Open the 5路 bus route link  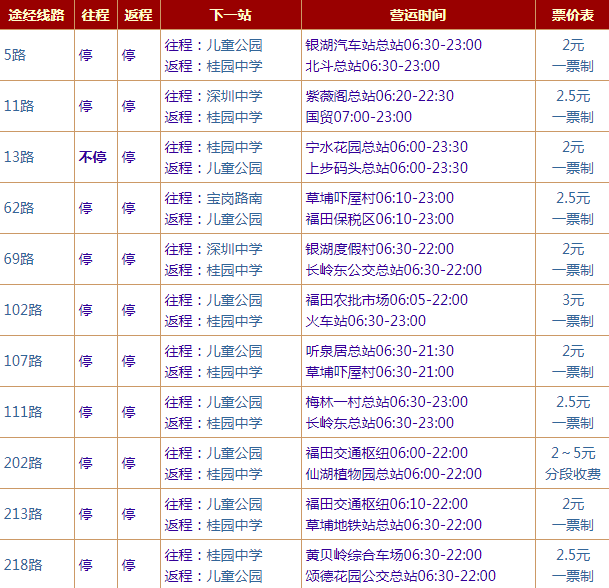15,55
